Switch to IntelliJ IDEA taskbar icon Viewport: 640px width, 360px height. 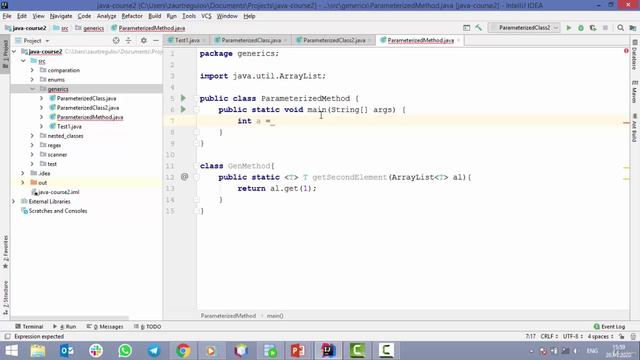[328, 351]
